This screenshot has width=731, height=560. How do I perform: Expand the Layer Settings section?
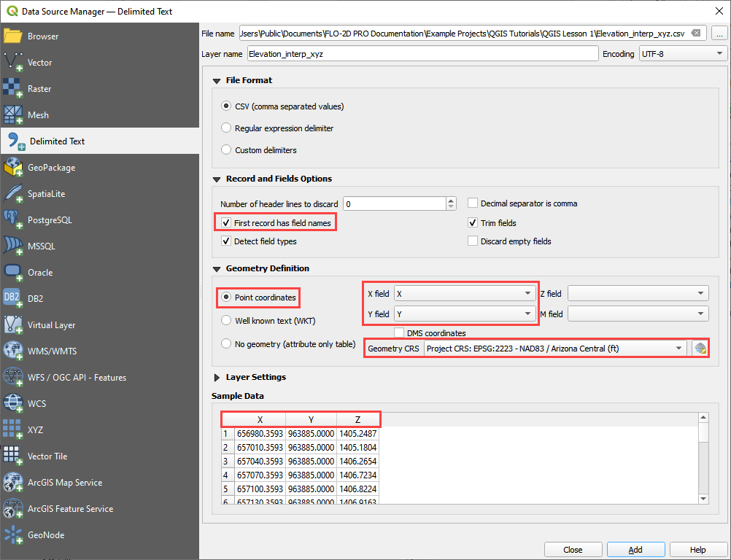pyautogui.click(x=217, y=377)
